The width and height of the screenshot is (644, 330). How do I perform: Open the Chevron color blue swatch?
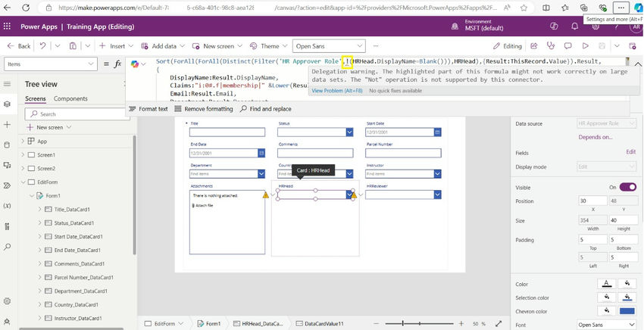coord(627,311)
